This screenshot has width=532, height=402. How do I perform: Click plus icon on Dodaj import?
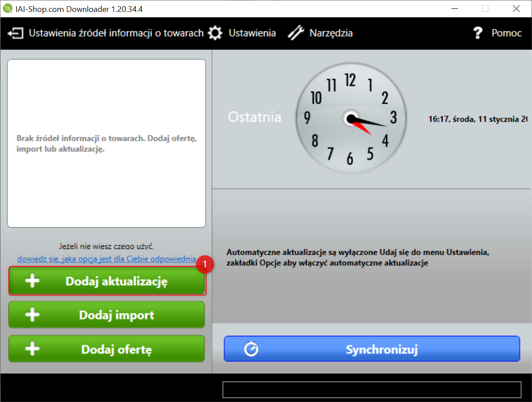(x=32, y=315)
